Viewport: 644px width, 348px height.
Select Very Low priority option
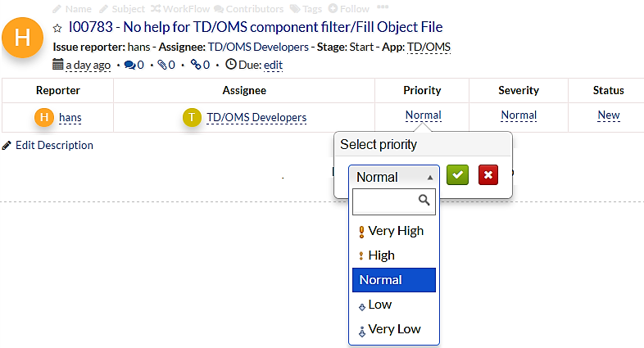click(x=393, y=329)
